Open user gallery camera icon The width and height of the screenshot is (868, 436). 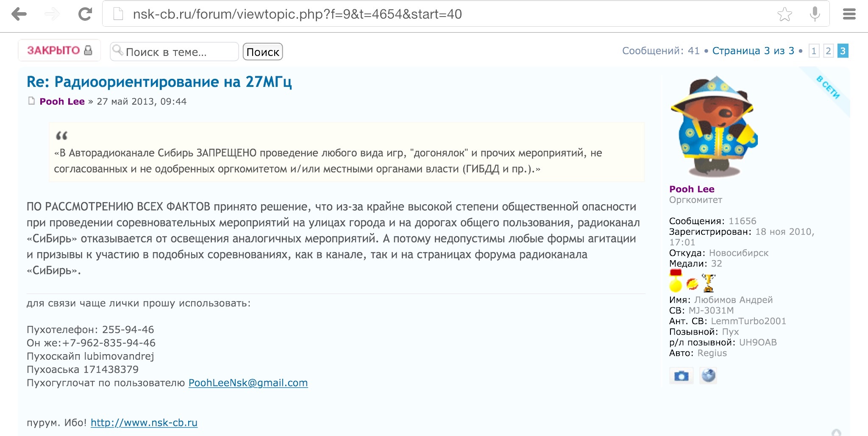[681, 376]
